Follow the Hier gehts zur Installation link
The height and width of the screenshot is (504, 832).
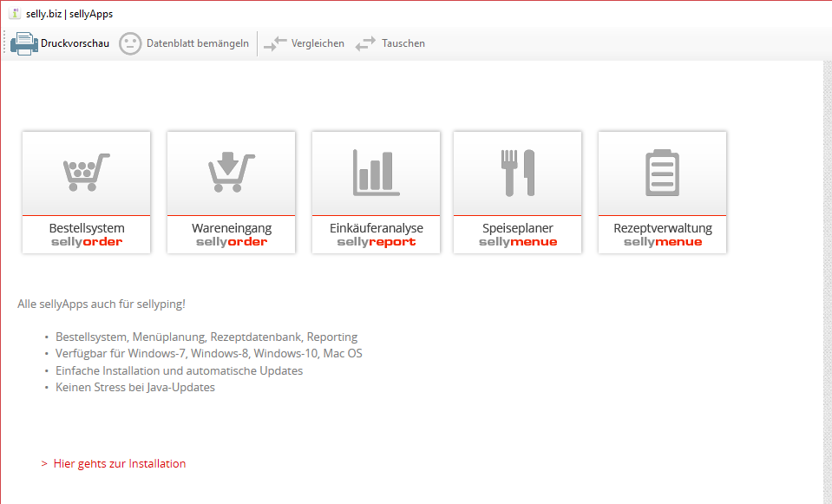(119, 463)
